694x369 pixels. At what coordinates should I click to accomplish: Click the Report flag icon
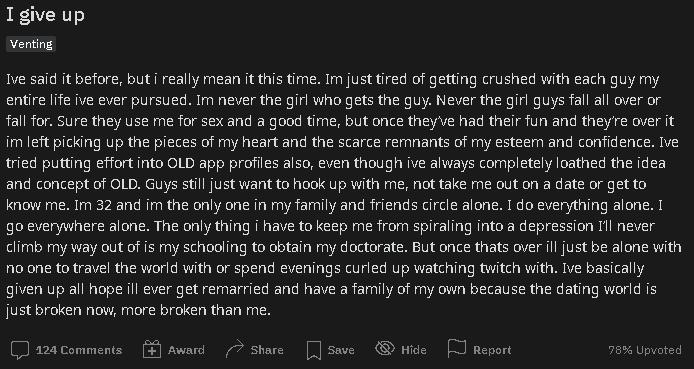click(x=457, y=349)
